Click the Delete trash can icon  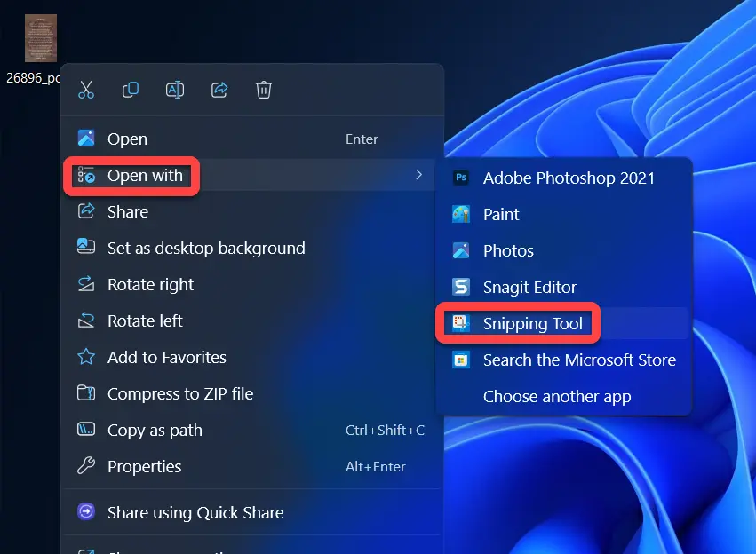coord(264,90)
